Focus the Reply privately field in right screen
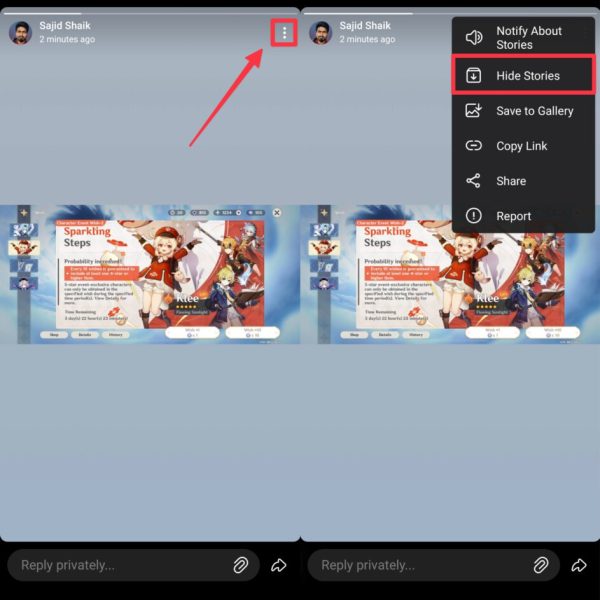600x600 pixels. (x=434, y=565)
